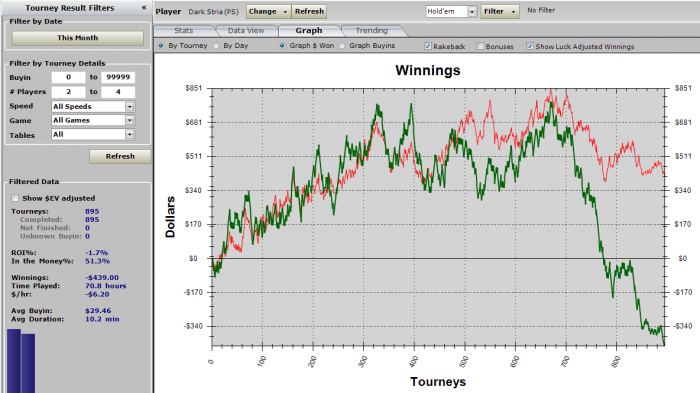Viewport: 700px width, 393px height.
Task: Click the Time Played value 70.8 hours
Action: pyautogui.click(x=106, y=286)
